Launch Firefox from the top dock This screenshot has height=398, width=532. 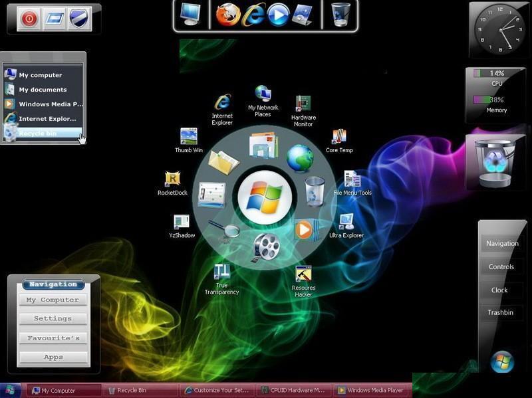227,14
